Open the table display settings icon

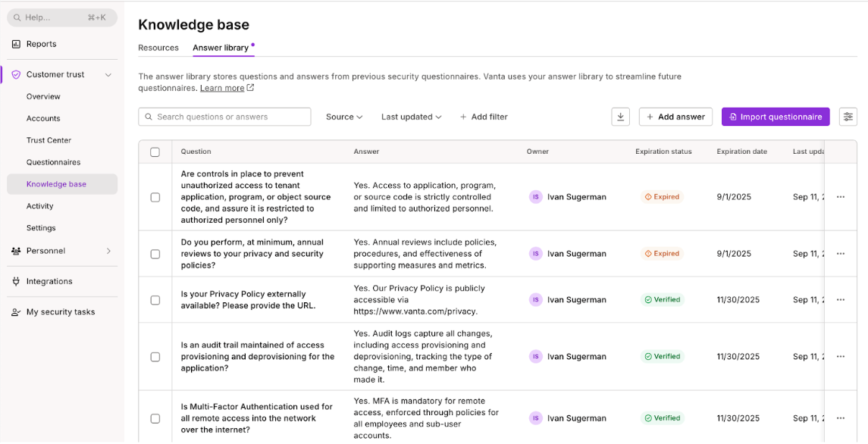[848, 117]
